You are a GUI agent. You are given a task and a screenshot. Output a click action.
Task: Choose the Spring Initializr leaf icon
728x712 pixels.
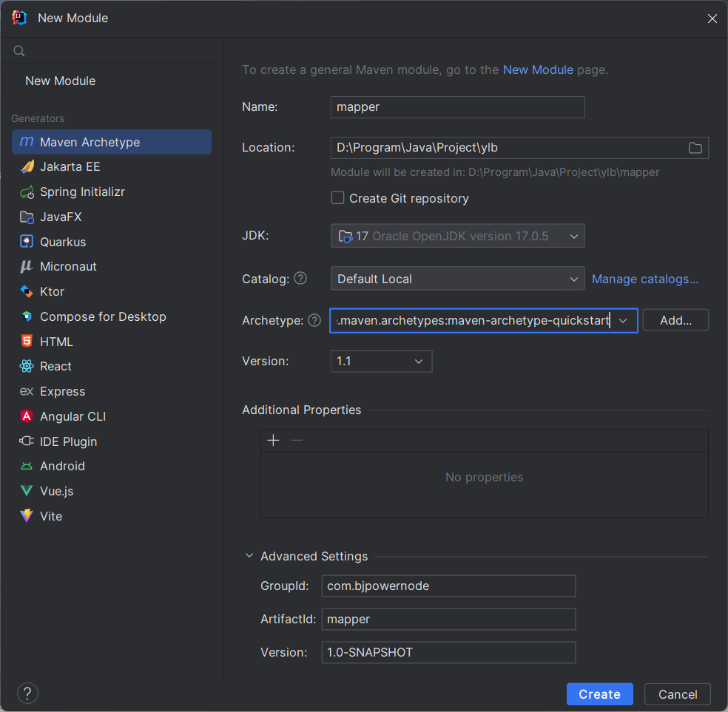(27, 192)
